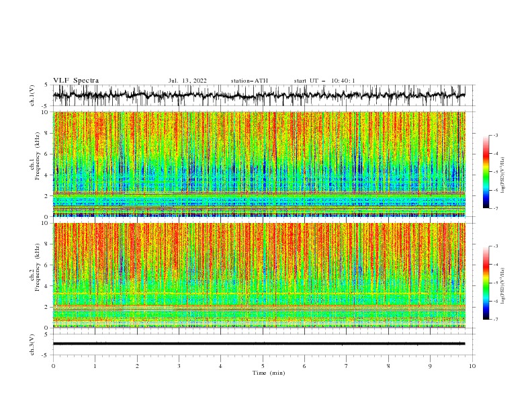This screenshot has width=532, height=411.
Task: Click the "5" tick on ch.1 voltage axis
Action: [46, 85]
